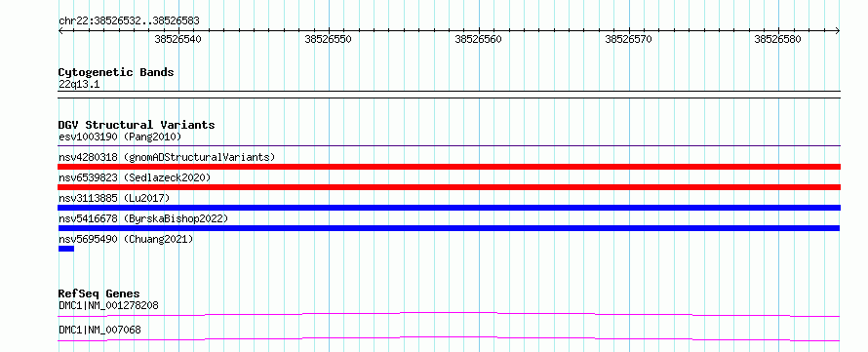Open variant nsv5695490 (Chuang2021) label
Viewport: 868px width, 352px height.
(x=126, y=239)
